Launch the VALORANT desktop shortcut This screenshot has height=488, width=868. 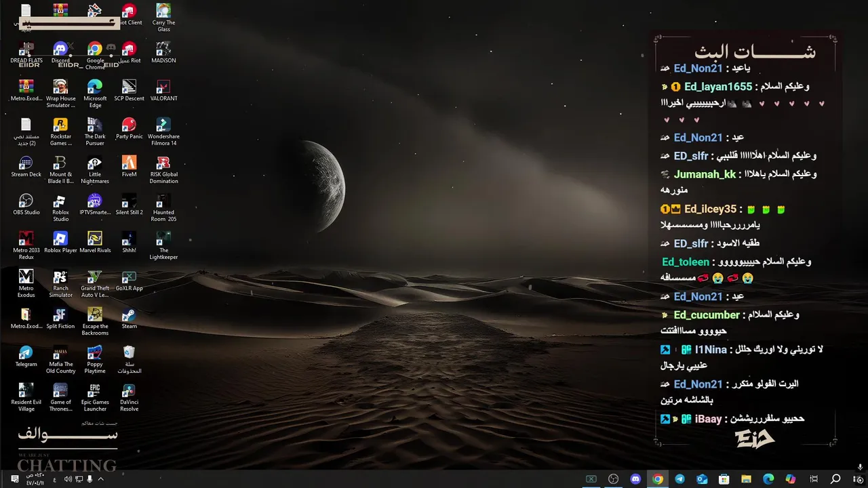click(x=163, y=91)
